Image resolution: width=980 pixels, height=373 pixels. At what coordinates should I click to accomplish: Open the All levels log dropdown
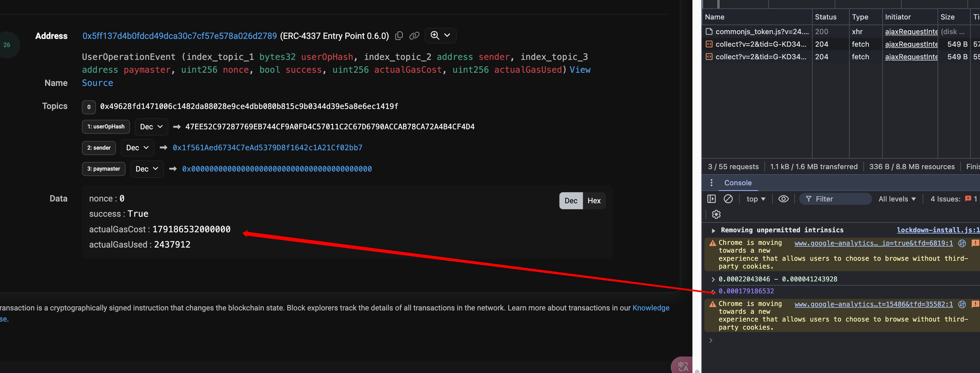click(897, 199)
